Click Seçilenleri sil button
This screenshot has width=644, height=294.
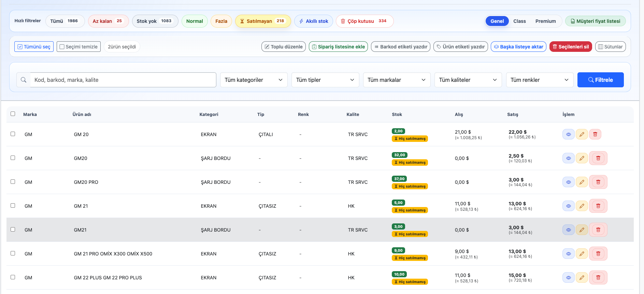point(571,47)
